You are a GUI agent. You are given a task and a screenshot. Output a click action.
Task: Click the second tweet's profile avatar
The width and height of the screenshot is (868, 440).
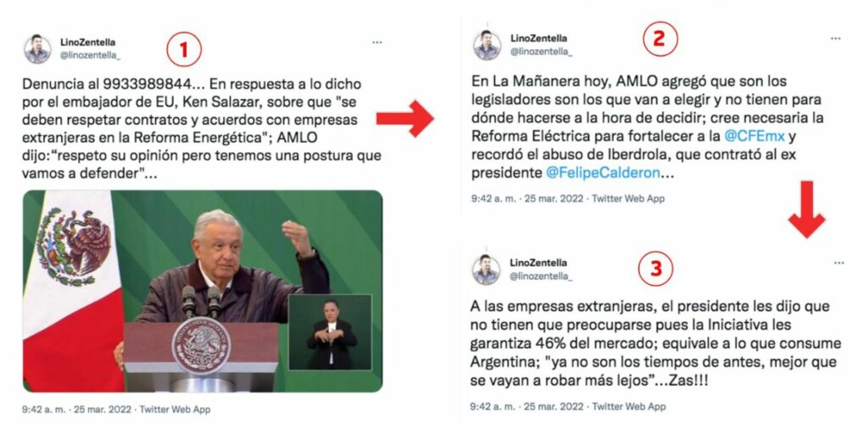pos(487,46)
